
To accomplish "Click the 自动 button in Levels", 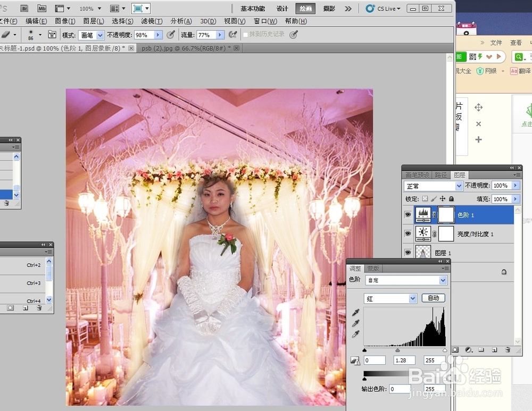I will tap(433, 298).
